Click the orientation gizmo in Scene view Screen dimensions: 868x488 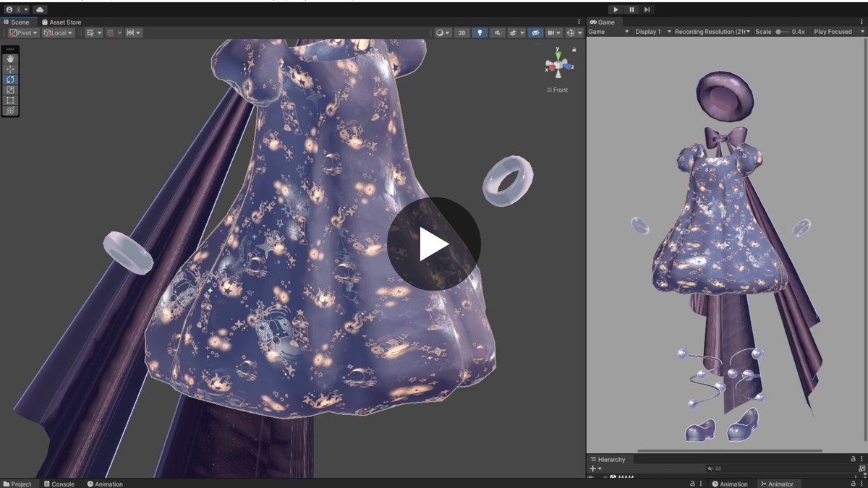[x=558, y=64]
